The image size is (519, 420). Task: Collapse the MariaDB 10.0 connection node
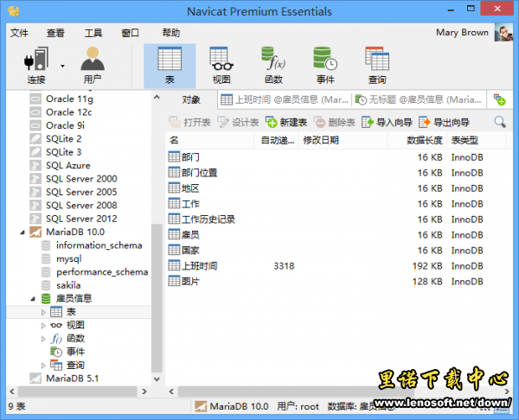point(22,232)
